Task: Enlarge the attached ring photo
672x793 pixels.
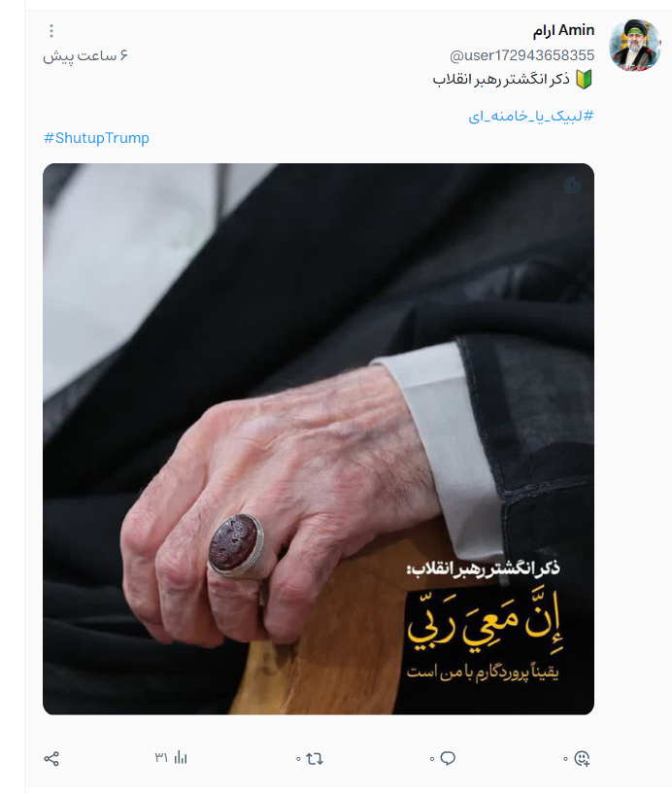Action: click(x=319, y=438)
